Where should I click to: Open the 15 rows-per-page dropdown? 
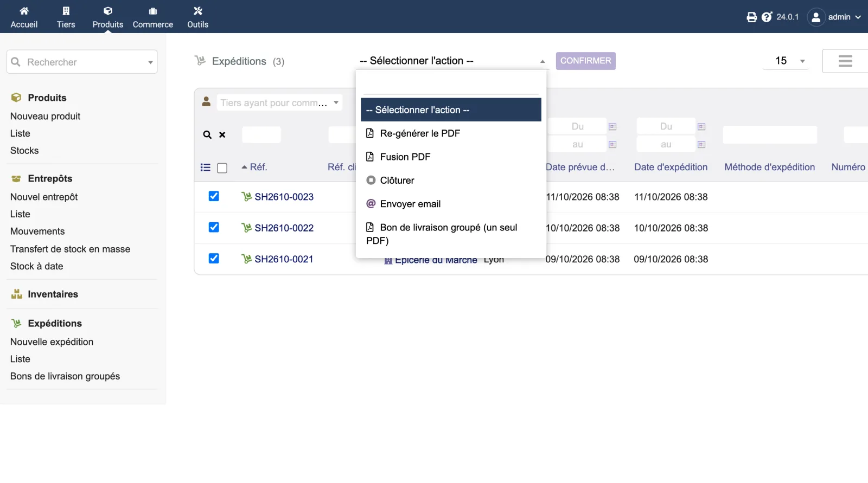pyautogui.click(x=786, y=61)
